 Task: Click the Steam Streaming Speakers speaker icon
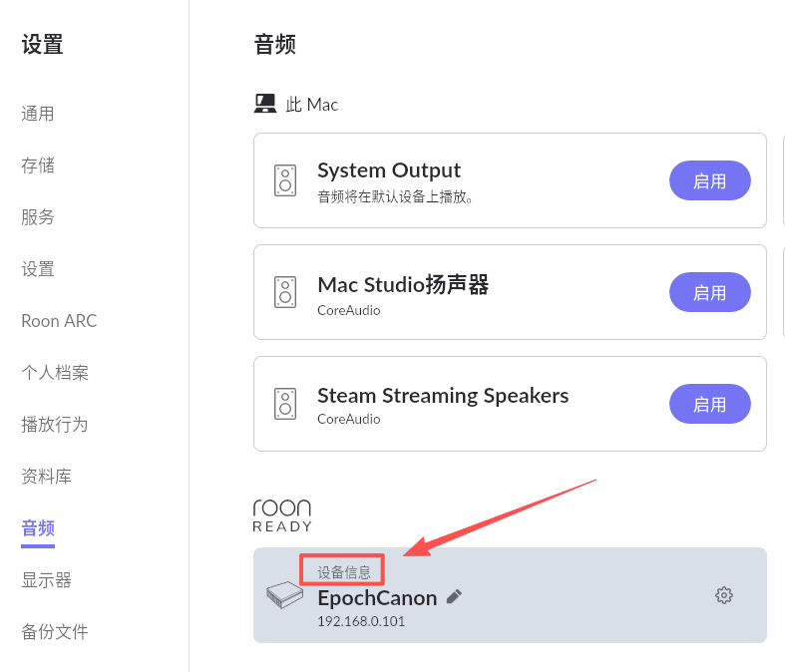click(285, 404)
